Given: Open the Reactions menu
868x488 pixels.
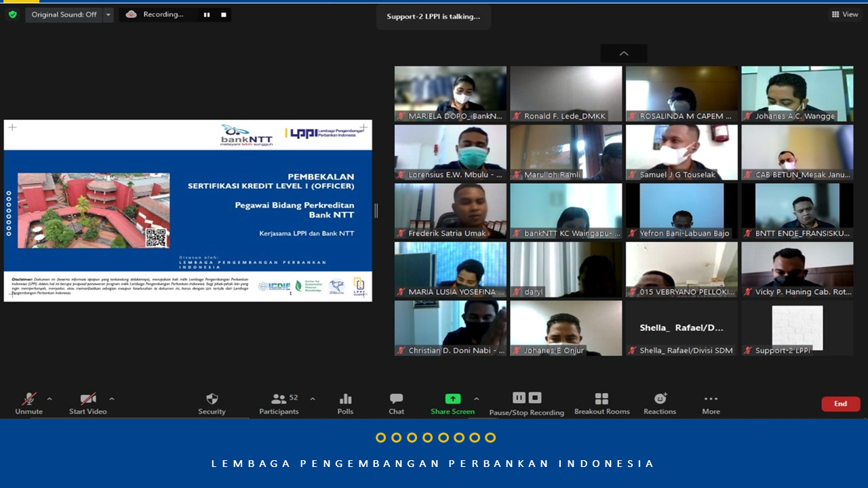Looking at the screenshot, I should tap(660, 403).
